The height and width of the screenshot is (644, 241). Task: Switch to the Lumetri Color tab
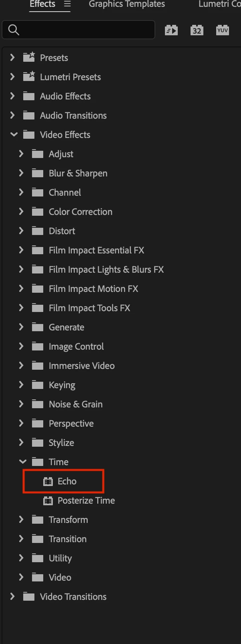click(x=219, y=4)
